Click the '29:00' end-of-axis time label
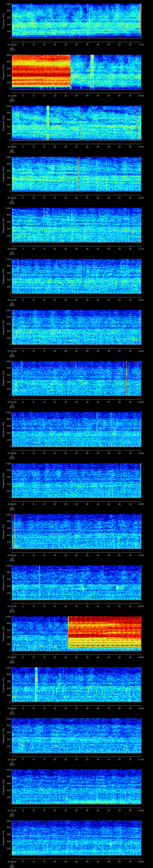Viewport: 153px width, 868px height. pyautogui.click(x=141, y=657)
